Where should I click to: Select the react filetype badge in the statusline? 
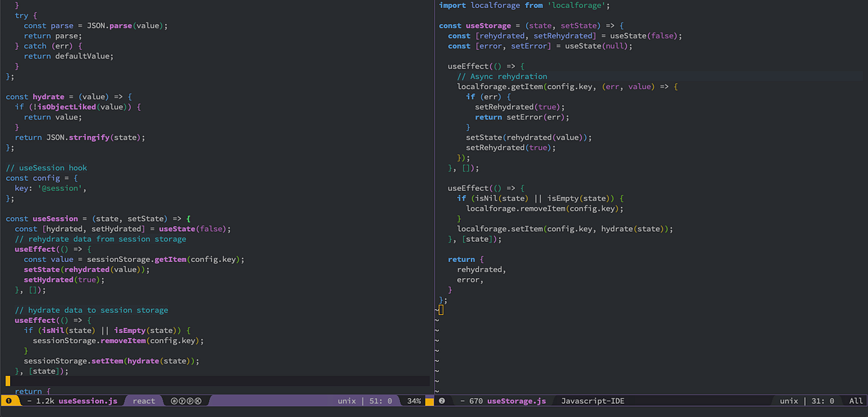click(143, 400)
